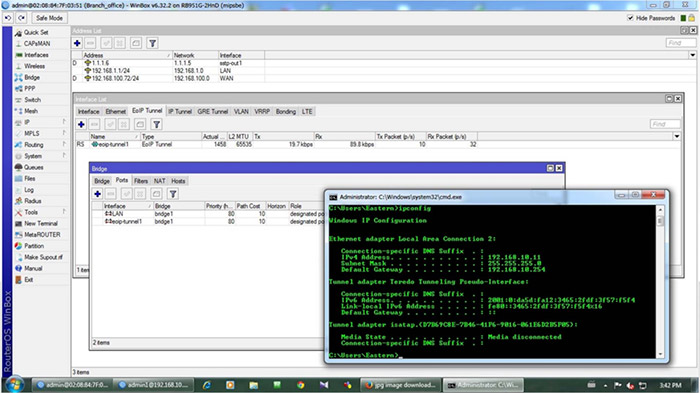Image resolution: width=700 pixels, height=393 pixels.
Task: Switch to the Interface tab
Action: click(88, 111)
